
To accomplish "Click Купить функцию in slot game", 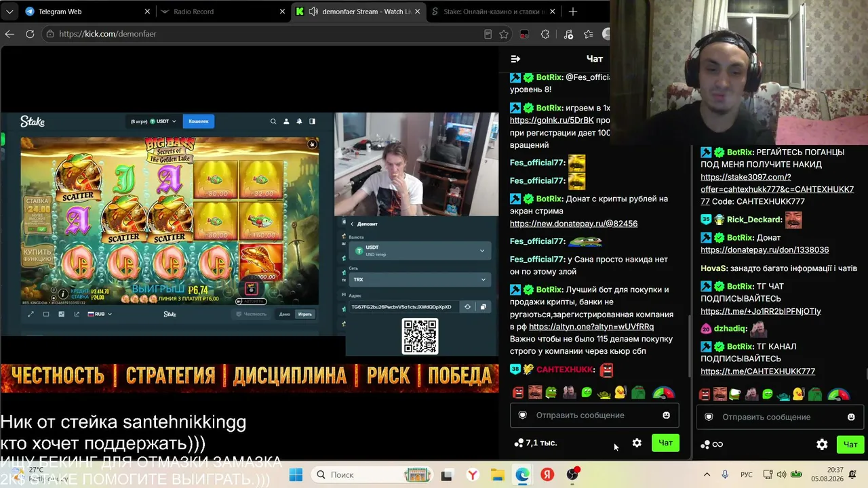I will (x=37, y=255).
